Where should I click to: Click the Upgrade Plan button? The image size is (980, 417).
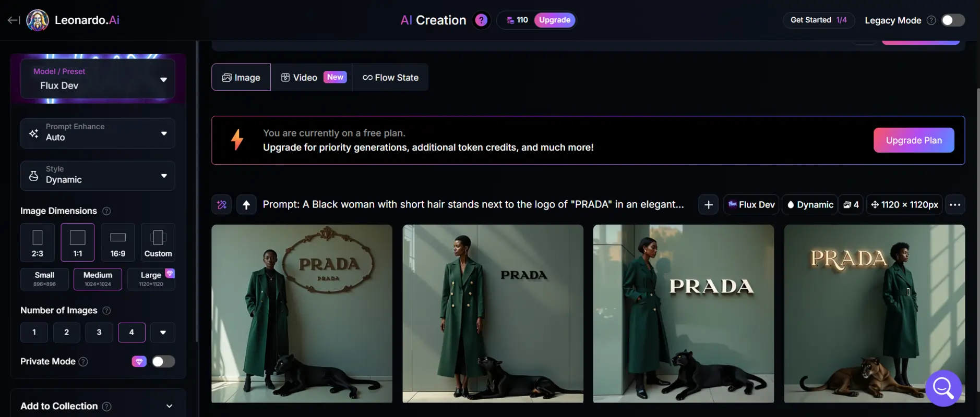coord(914,140)
